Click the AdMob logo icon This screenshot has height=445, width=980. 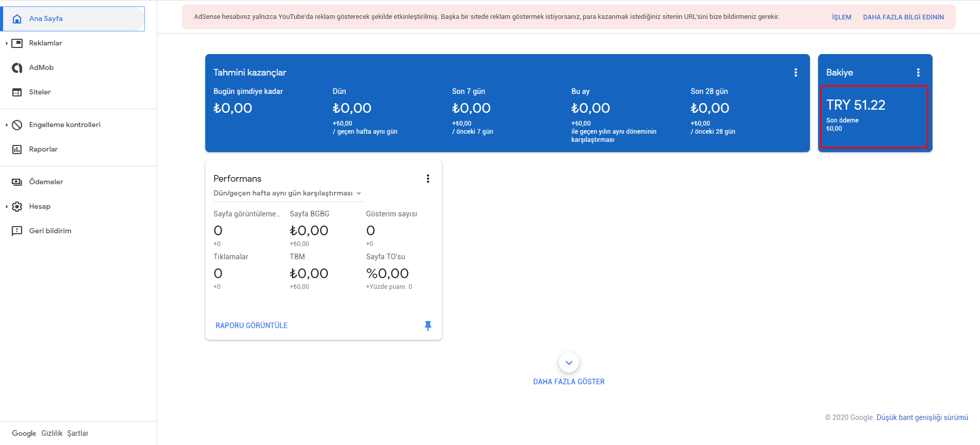[17, 68]
